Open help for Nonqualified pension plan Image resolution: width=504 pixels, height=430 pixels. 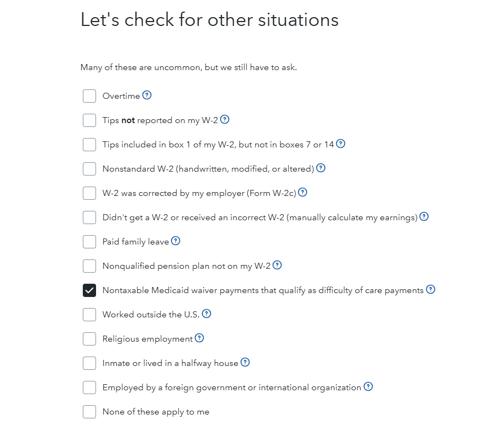(277, 265)
